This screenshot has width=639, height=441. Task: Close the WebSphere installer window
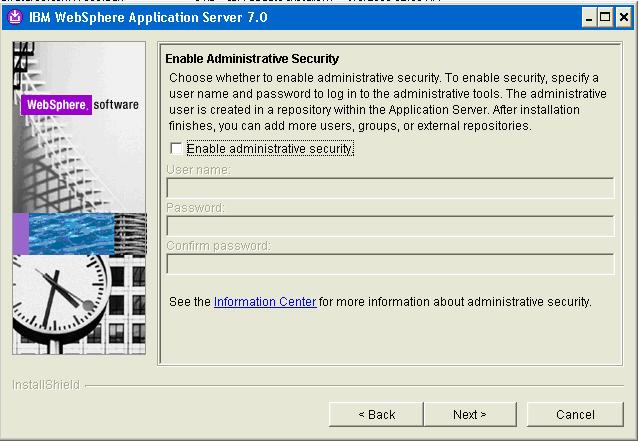[x=624, y=18]
